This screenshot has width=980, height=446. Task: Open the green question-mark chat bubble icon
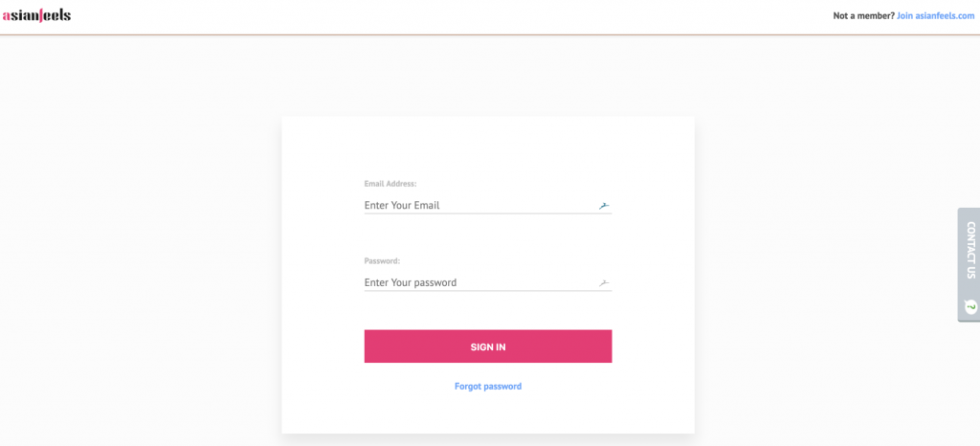click(x=970, y=306)
